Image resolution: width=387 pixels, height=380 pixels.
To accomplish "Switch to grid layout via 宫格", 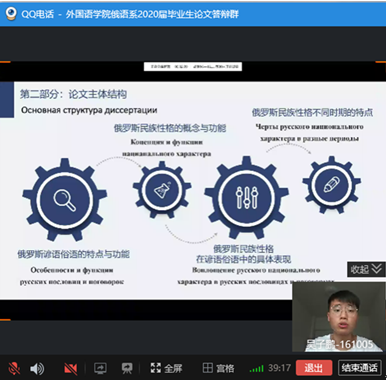I will [x=218, y=368].
